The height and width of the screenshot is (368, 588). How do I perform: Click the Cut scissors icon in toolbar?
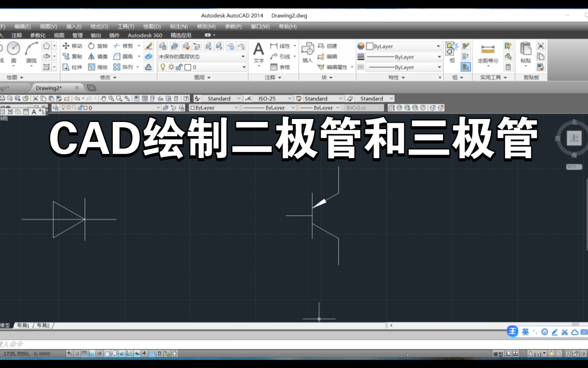(35, 98)
